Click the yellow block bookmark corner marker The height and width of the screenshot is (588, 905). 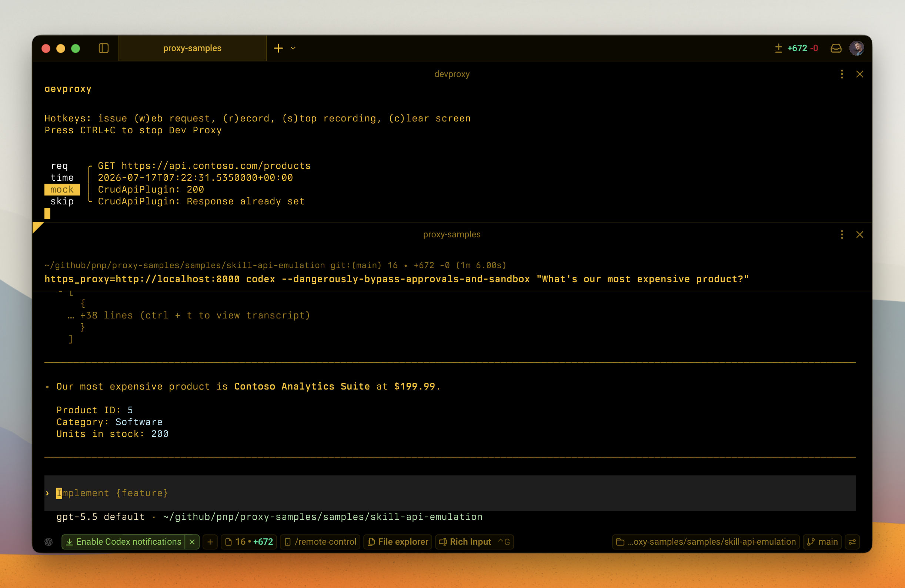click(x=37, y=227)
